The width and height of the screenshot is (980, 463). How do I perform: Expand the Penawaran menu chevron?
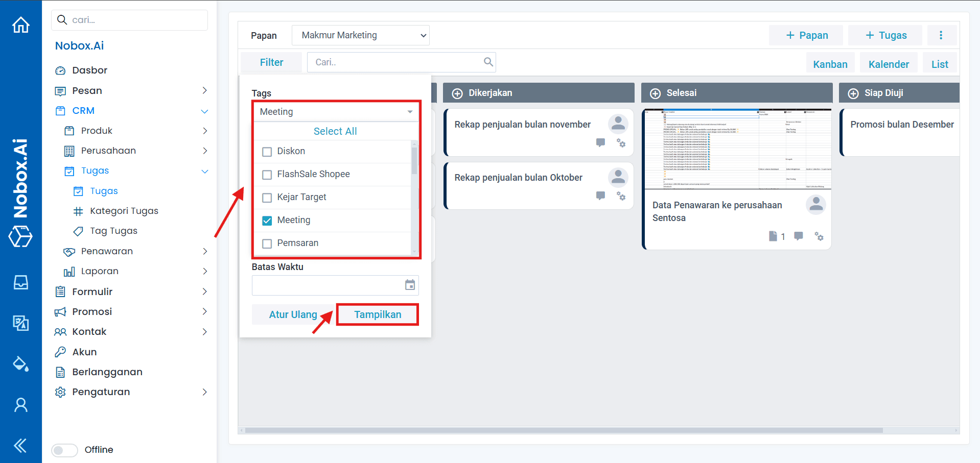coord(205,251)
